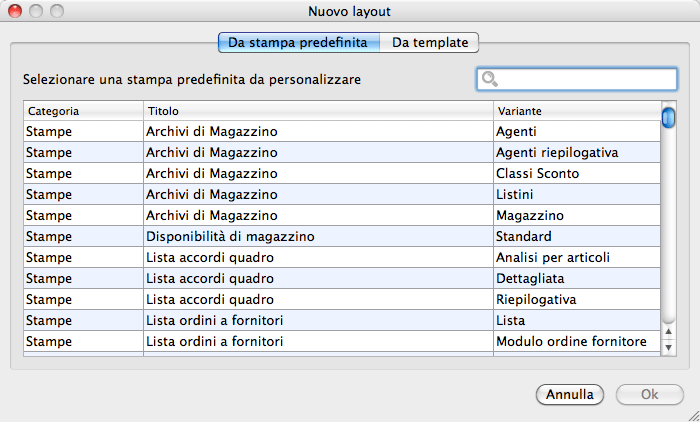Click the magnifier icon in search field
Image resolution: width=700 pixels, height=422 pixels.
[x=489, y=79]
